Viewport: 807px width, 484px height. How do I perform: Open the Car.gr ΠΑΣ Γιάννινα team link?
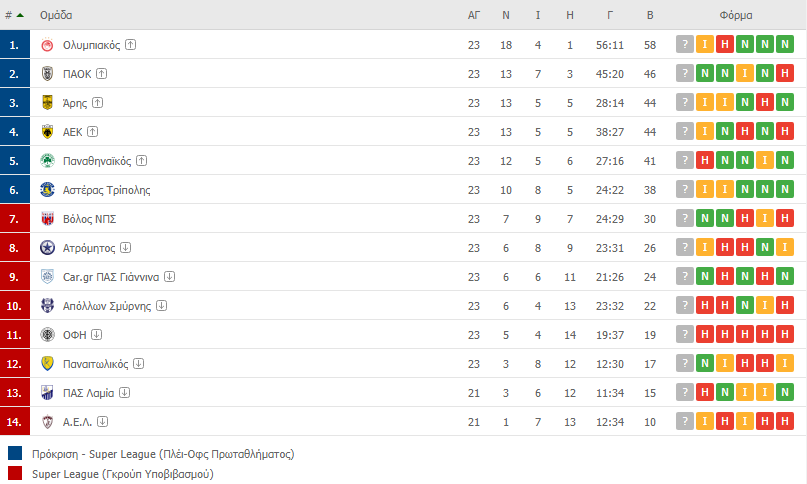click(111, 277)
